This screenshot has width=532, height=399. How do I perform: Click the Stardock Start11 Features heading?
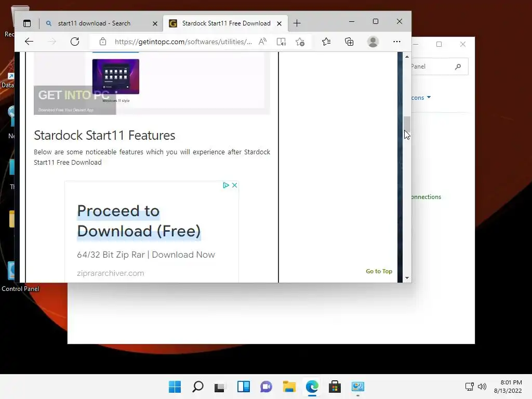click(x=104, y=136)
